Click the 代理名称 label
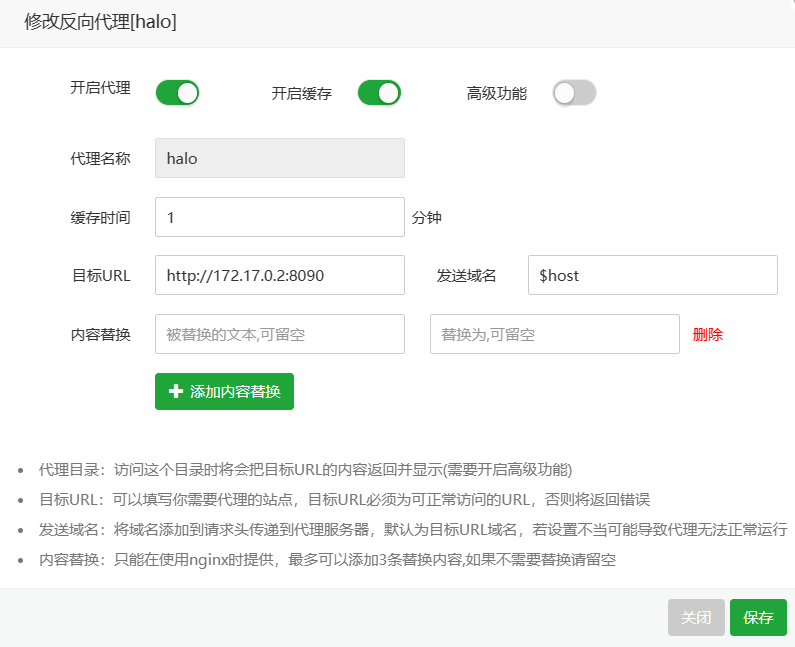Viewport: 795px width, 647px height. click(100, 159)
